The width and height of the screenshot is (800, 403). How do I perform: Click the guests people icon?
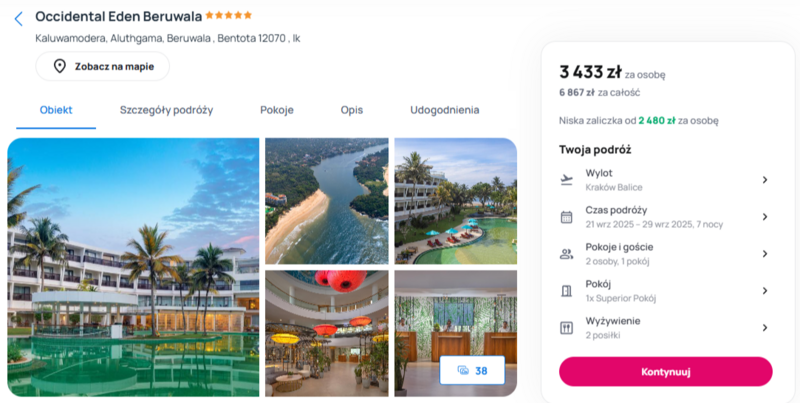coord(566,254)
